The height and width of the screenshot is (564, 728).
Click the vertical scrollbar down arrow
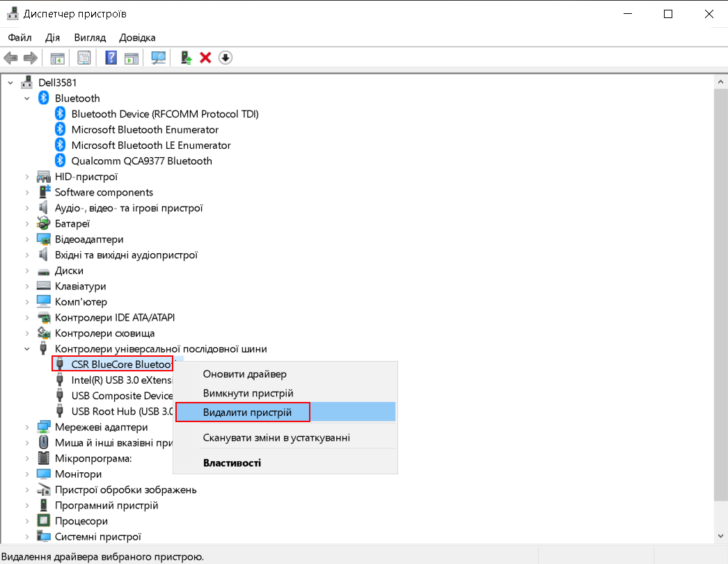coord(720,535)
